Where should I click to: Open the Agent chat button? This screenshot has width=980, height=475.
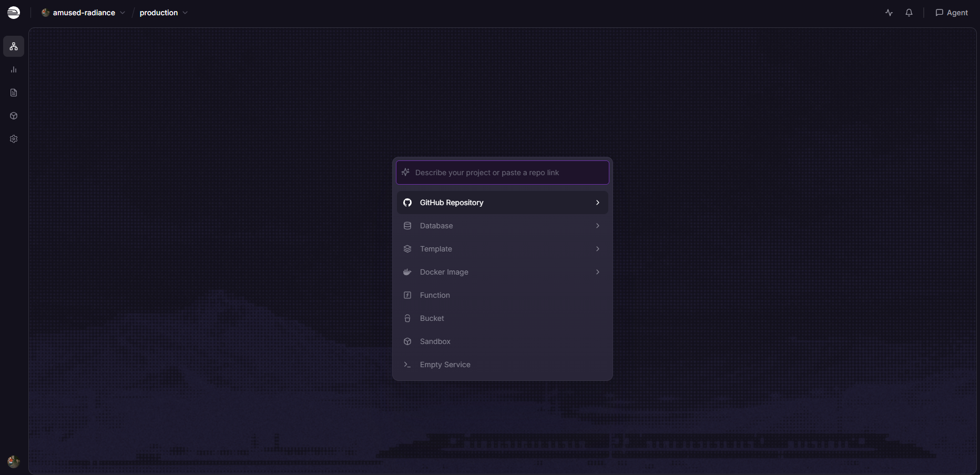tap(952, 13)
